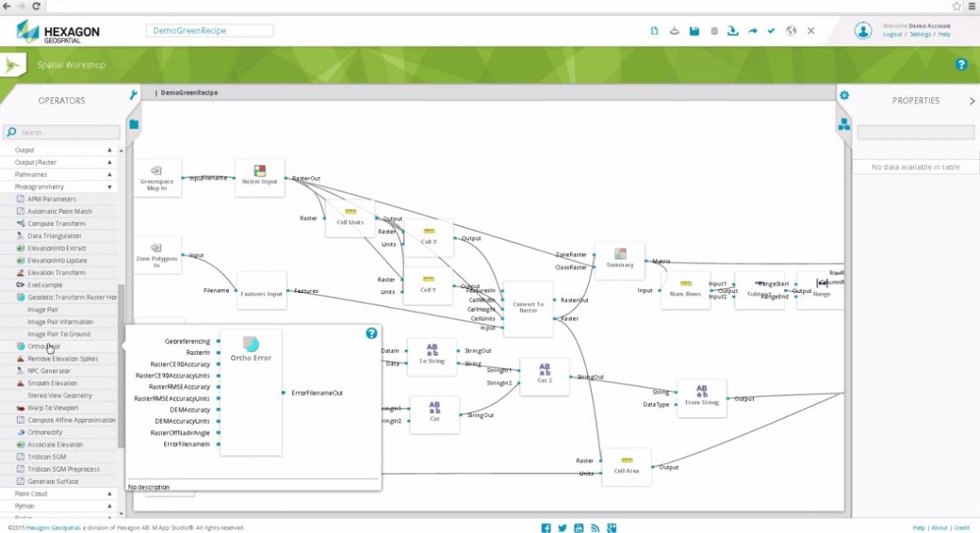Click the Hexagon Geospatial logo
This screenshot has width=980, height=533.
click(x=58, y=32)
